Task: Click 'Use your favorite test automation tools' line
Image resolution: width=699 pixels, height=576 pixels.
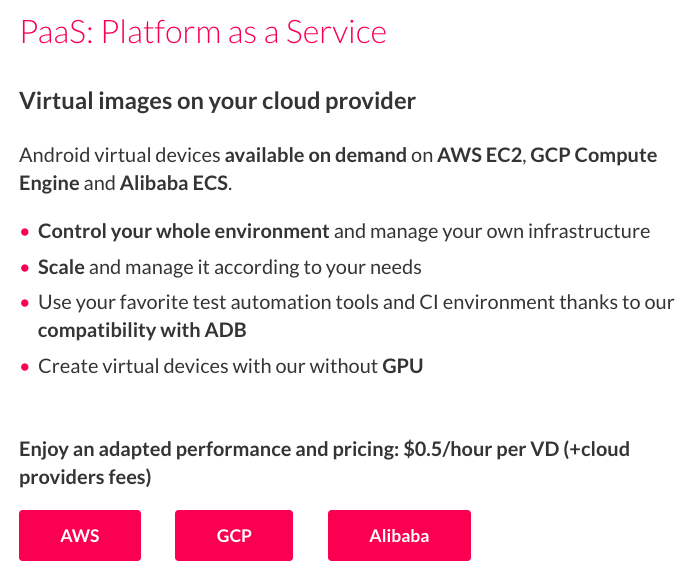Action: coord(356,303)
